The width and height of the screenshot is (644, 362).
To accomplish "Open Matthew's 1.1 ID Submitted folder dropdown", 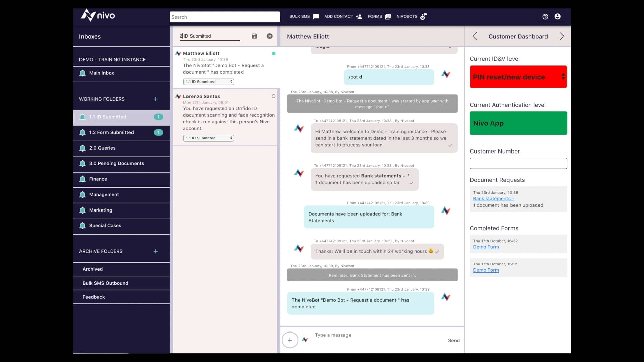I will [209, 81].
